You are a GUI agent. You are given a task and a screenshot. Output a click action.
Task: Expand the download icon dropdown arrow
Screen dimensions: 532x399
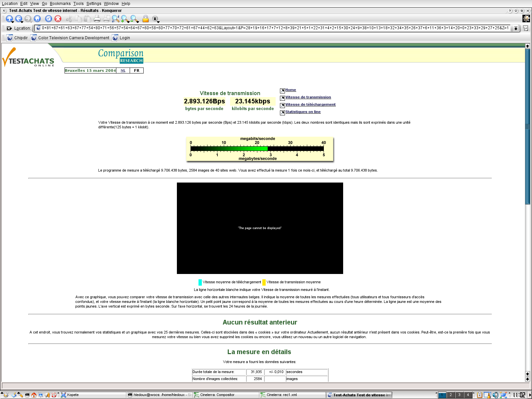pos(158,22)
